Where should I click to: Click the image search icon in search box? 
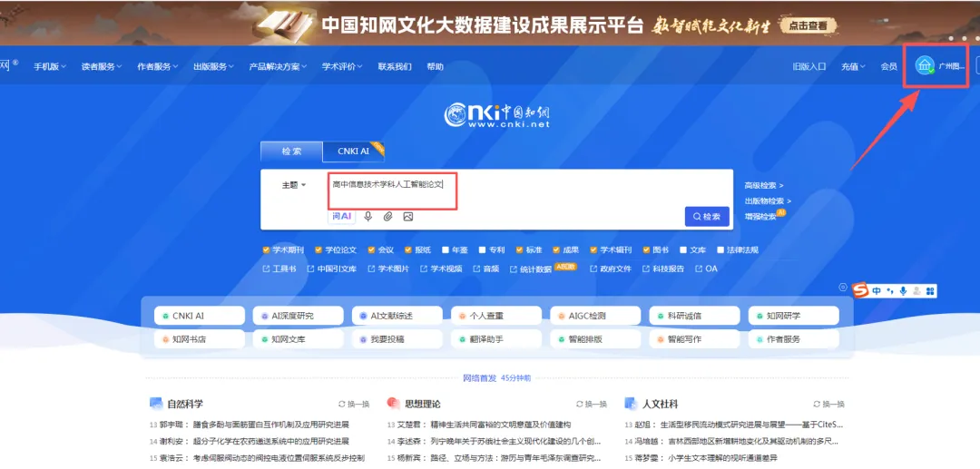tap(408, 217)
